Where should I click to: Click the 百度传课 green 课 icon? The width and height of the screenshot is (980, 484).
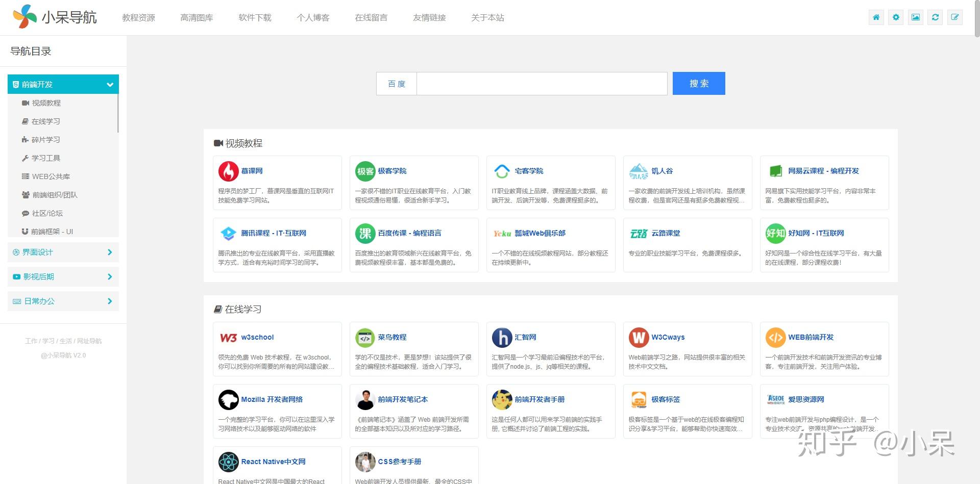(x=365, y=234)
